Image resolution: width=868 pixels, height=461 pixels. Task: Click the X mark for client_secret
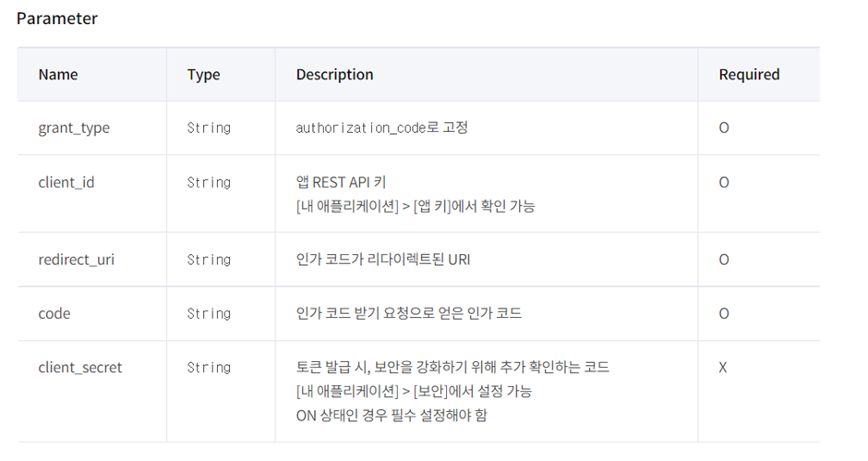pyautogui.click(x=722, y=368)
